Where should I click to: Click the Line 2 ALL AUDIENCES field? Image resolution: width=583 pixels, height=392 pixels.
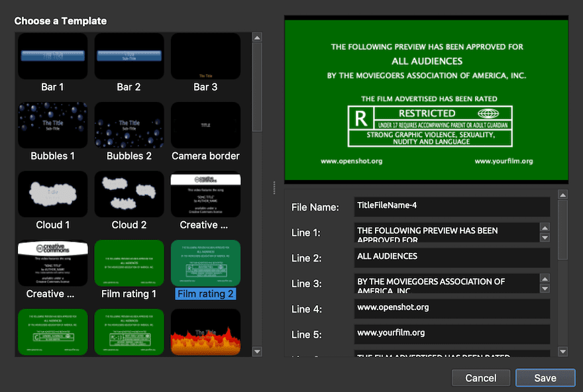[x=452, y=257]
